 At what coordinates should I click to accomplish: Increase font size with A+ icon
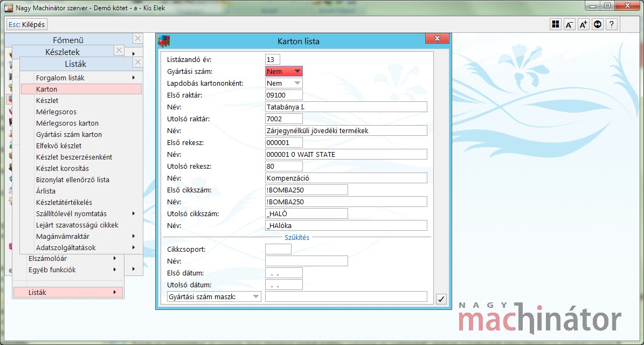click(x=583, y=25)
